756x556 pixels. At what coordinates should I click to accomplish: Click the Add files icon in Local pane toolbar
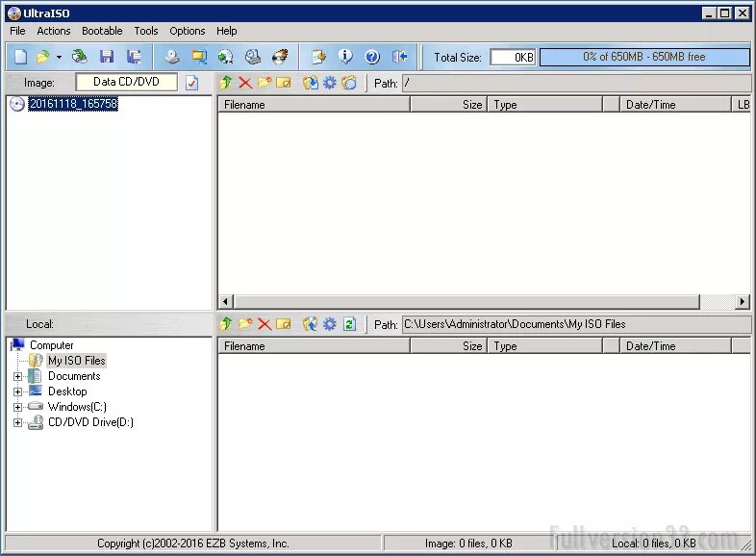point(311,324)
